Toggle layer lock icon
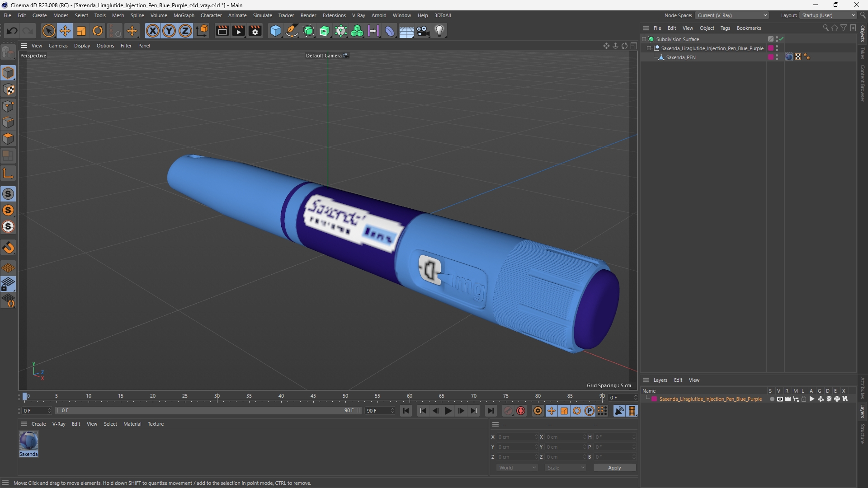Screen dimensions: 868x488 pos(804,399)
